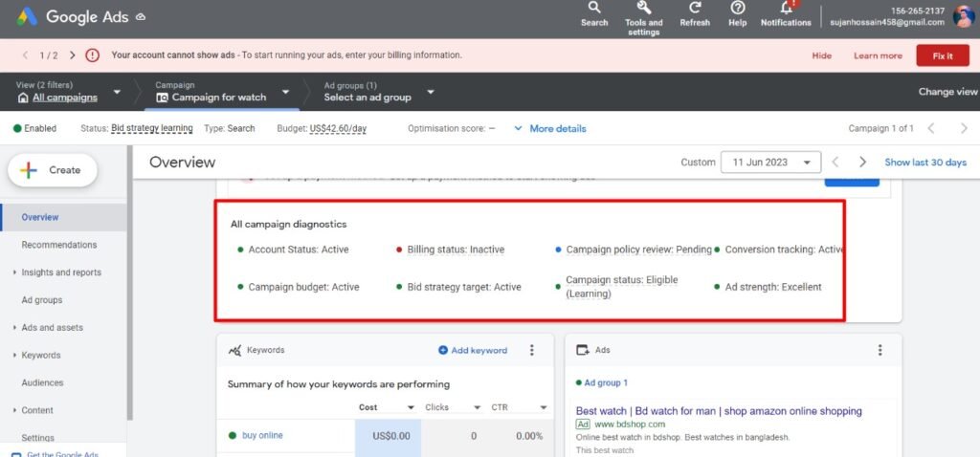
Task: Open the campaign Enabled status selector
Action: click(x=34, y=128)
